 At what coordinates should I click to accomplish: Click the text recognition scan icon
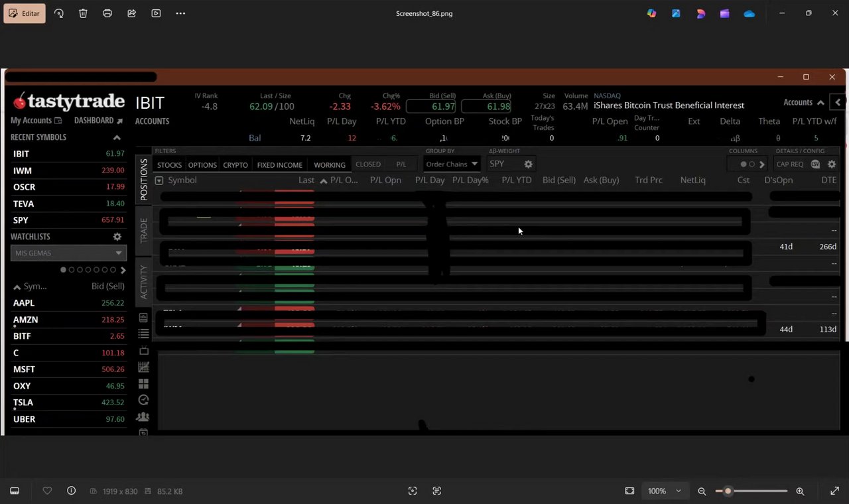coord(436,491)
